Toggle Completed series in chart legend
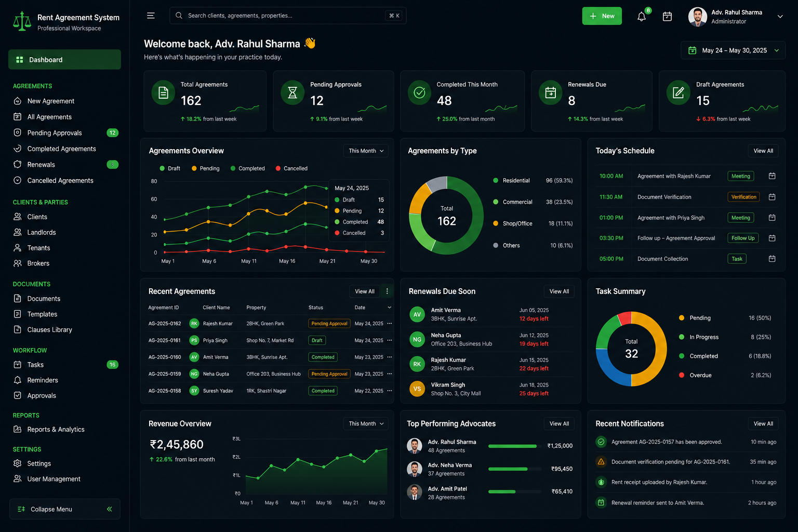This screenshot has width=798, height=532. (x=248, y=168)
